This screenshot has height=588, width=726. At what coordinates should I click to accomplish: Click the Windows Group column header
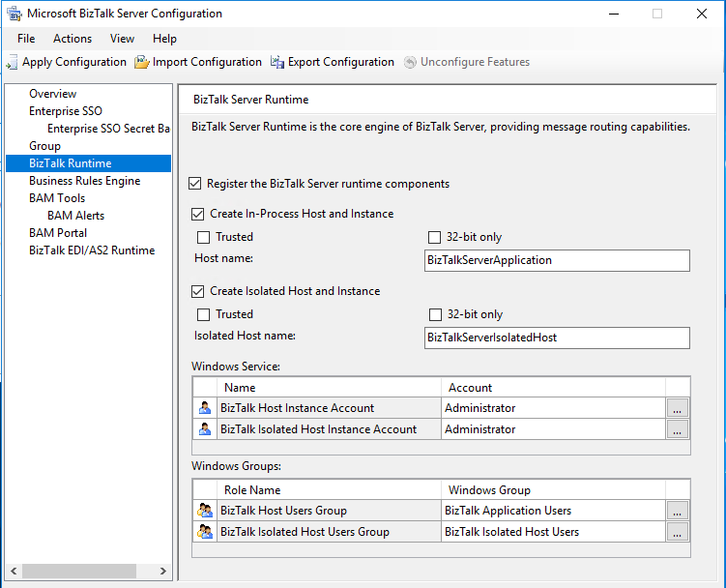[553, 489]
